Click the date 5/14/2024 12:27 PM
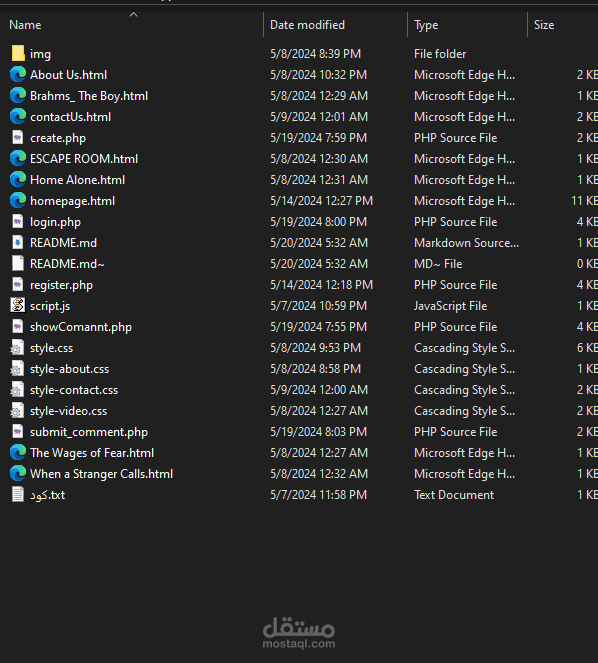This screenshot has height=663, width=598. pos(321,201)
